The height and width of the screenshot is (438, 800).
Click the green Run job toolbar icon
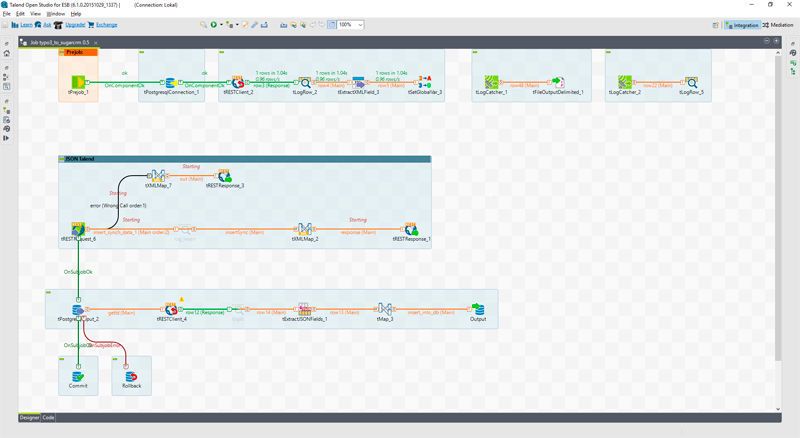tap(214, 25)
